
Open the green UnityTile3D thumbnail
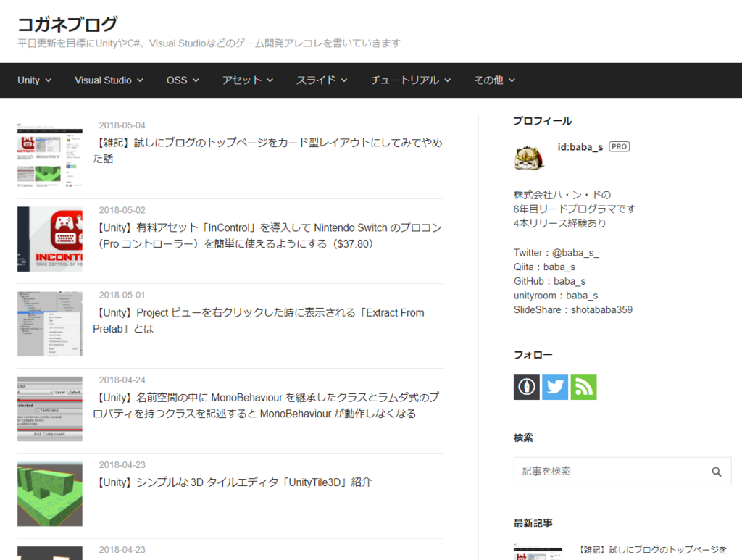point(50,494)
